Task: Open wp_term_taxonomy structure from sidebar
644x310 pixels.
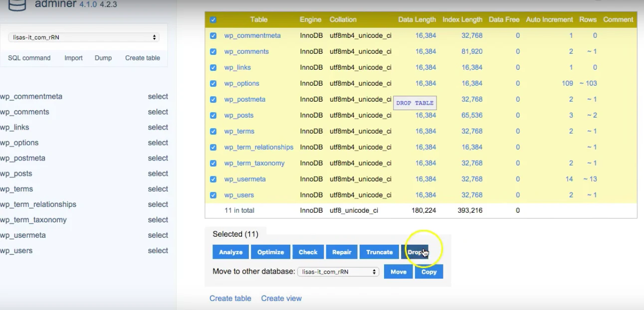Action: (33, 220)
